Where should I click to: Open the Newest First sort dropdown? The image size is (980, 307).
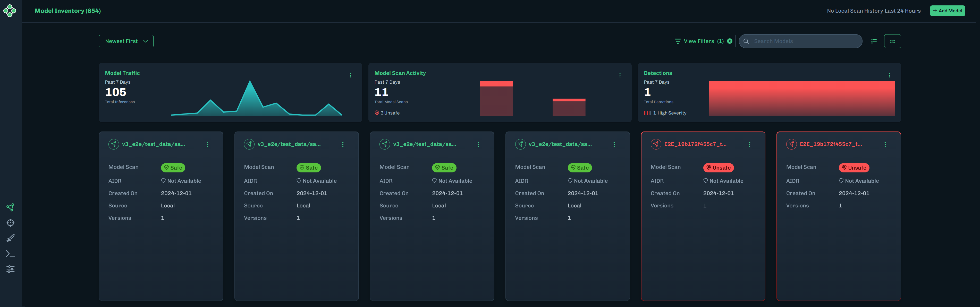(126, 41)
